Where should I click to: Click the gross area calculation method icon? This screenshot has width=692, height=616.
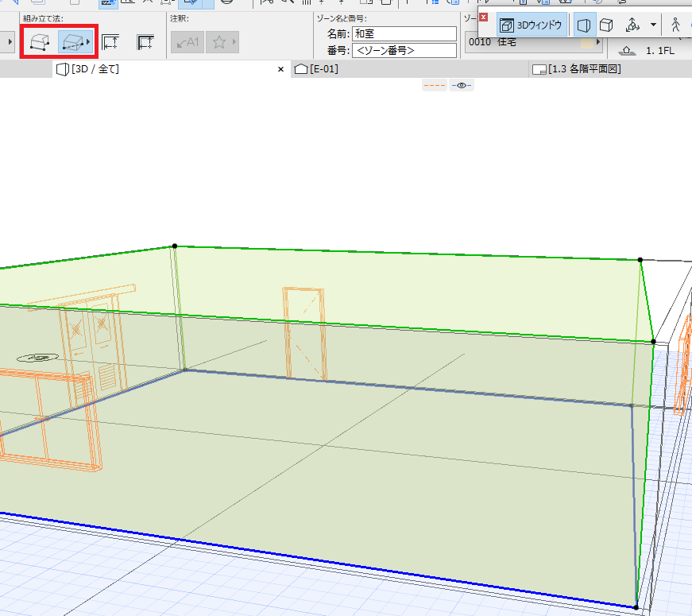click(x=110, y=42)
